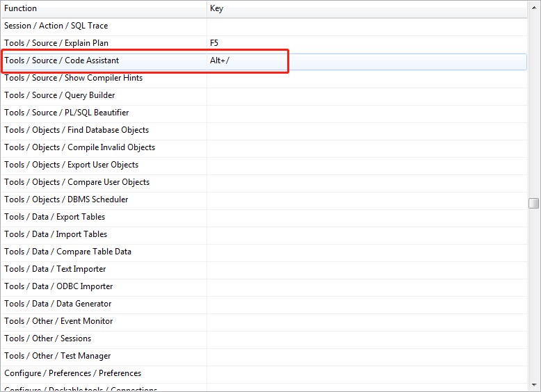Screen dimensions: 541x392
Task: Click the scrollbar down arrow
Action: coord(534,385)
